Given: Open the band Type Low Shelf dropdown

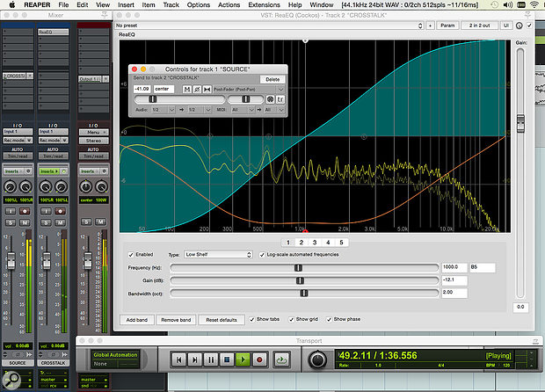Looking at the screenshot, I should pyautogui.click(x=218, y=254).
